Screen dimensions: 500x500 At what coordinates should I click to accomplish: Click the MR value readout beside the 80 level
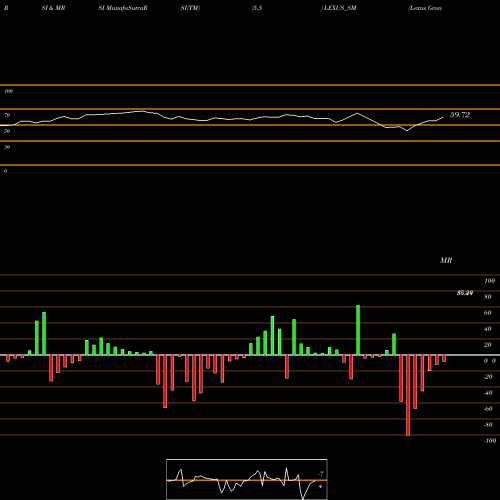pos(465,293)
